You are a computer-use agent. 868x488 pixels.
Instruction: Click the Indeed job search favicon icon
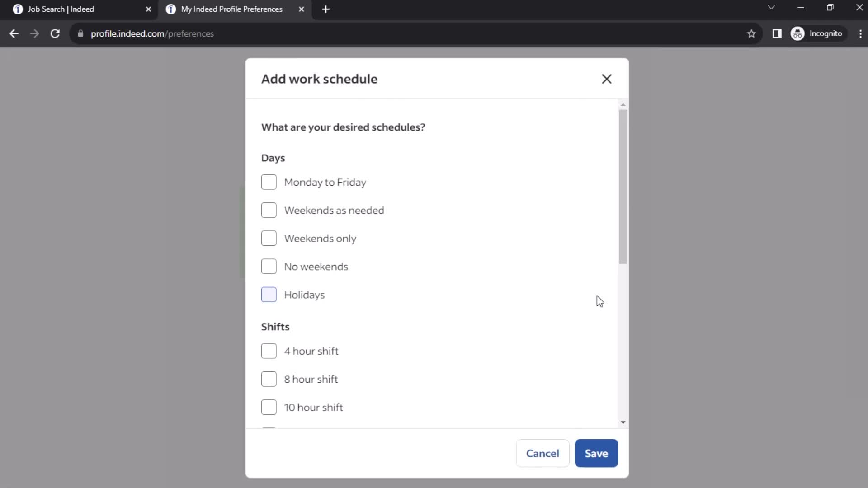pyautogui.click(x=18, y=9)
